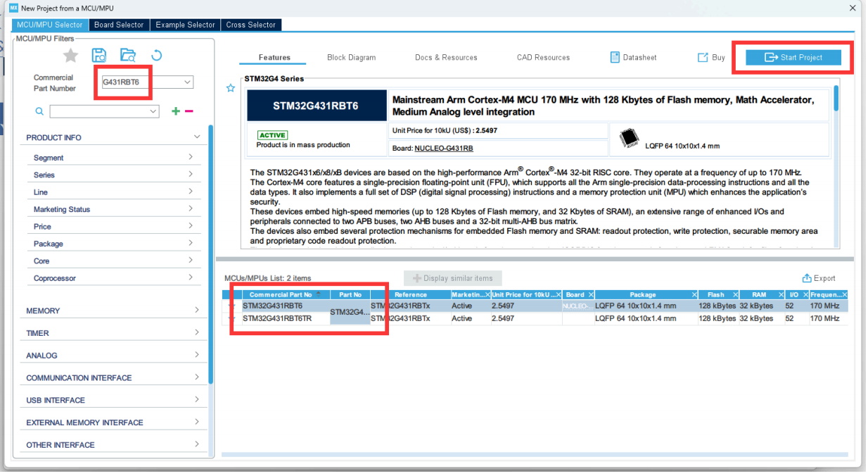Select the Features tab

point(274,58)
